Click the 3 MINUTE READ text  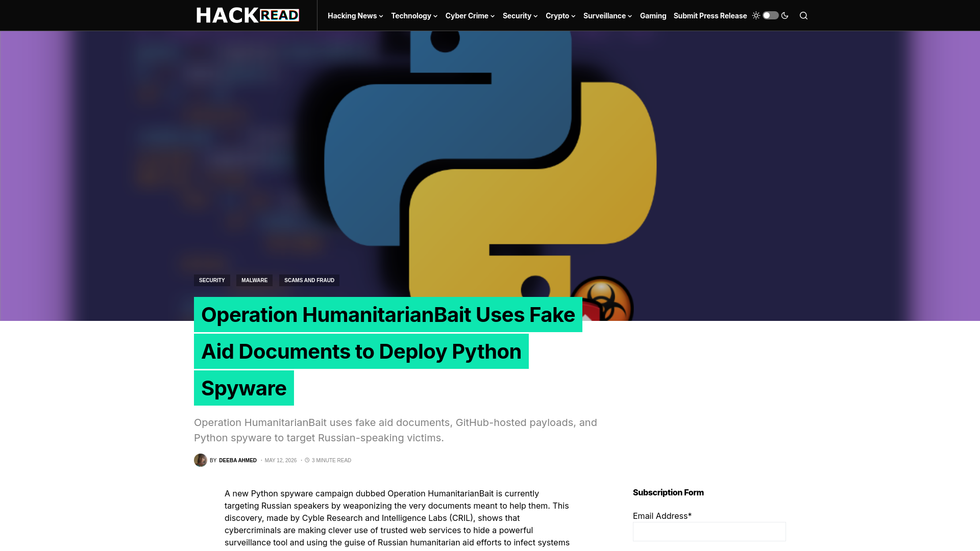(331, 460)
